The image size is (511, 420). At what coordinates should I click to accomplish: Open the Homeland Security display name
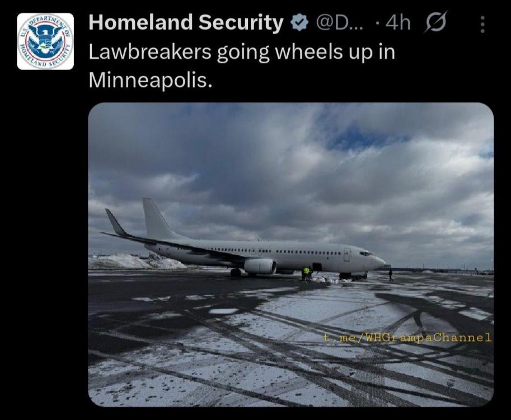[186, 22]
